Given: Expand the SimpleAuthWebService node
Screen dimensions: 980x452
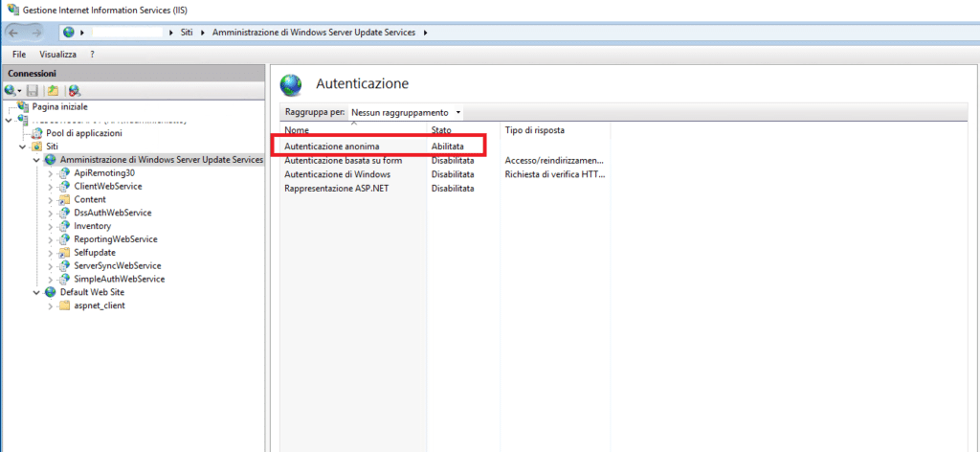Looking at the screenshot, I should tap(50, 279).
